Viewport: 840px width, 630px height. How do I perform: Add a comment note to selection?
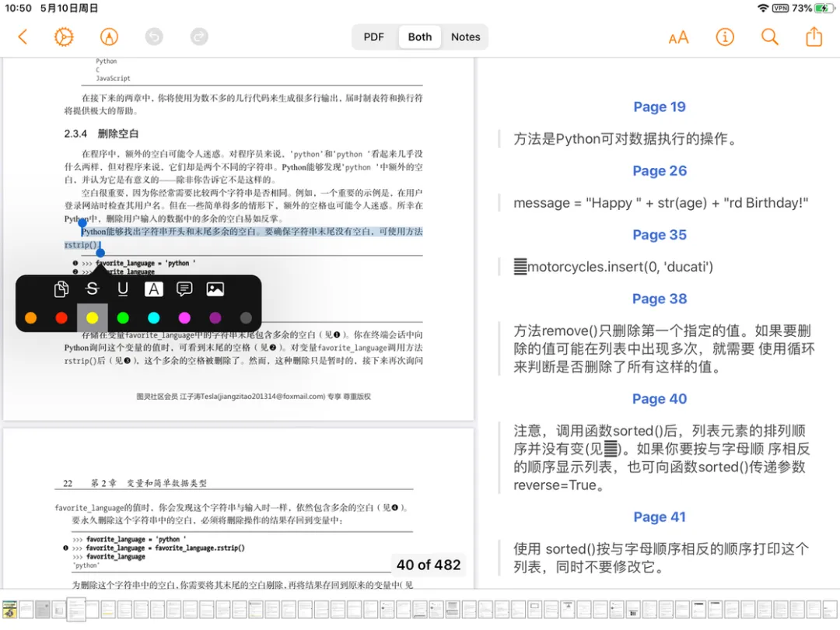[x=184, y=289]
